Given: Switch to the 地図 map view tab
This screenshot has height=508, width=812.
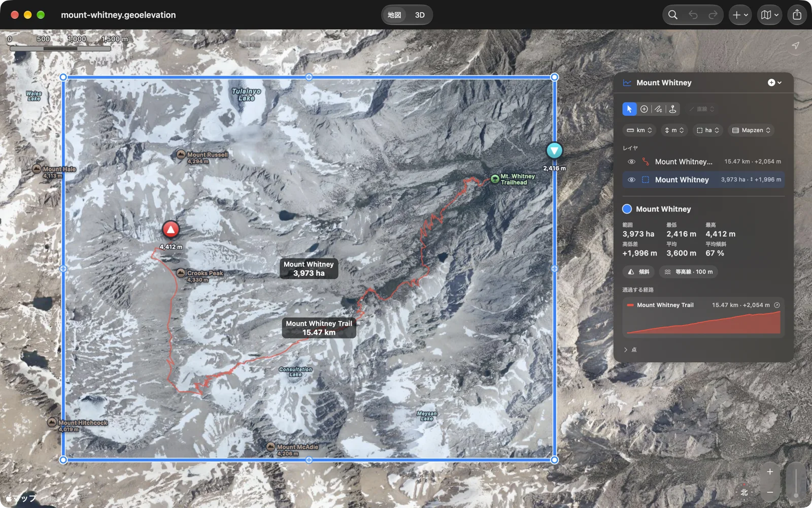Looking at the screenshot, I should click(x=394, y=15).
